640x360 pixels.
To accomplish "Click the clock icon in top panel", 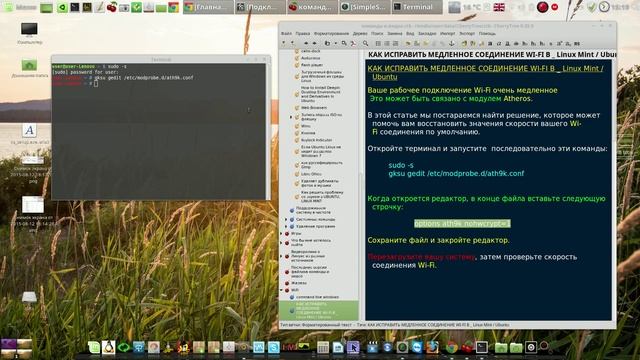I will click(x=604, y=7).
